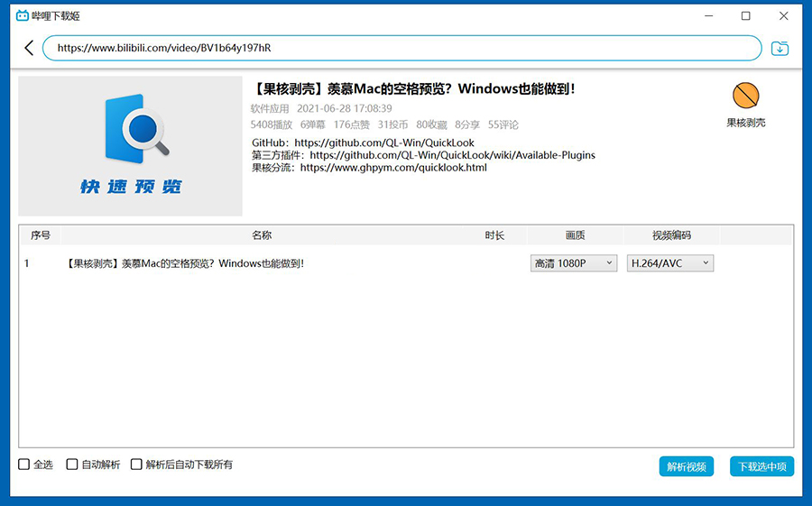Screen dimensions: 812x506
Task: Close the 哔哩下载姬 window
Action: pyautogui.click(x=787, y=16)
